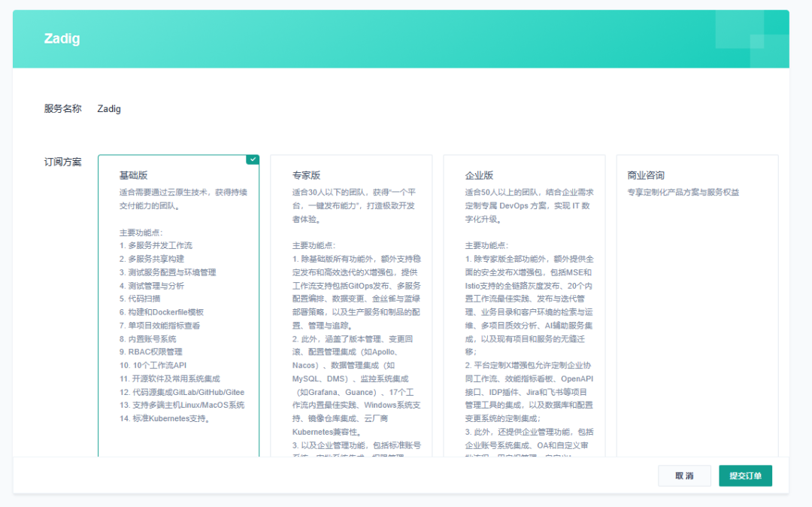Click feature line '4. 测试管理与分析'
This screenshot has height=507, width=812.
coord(152,286)
